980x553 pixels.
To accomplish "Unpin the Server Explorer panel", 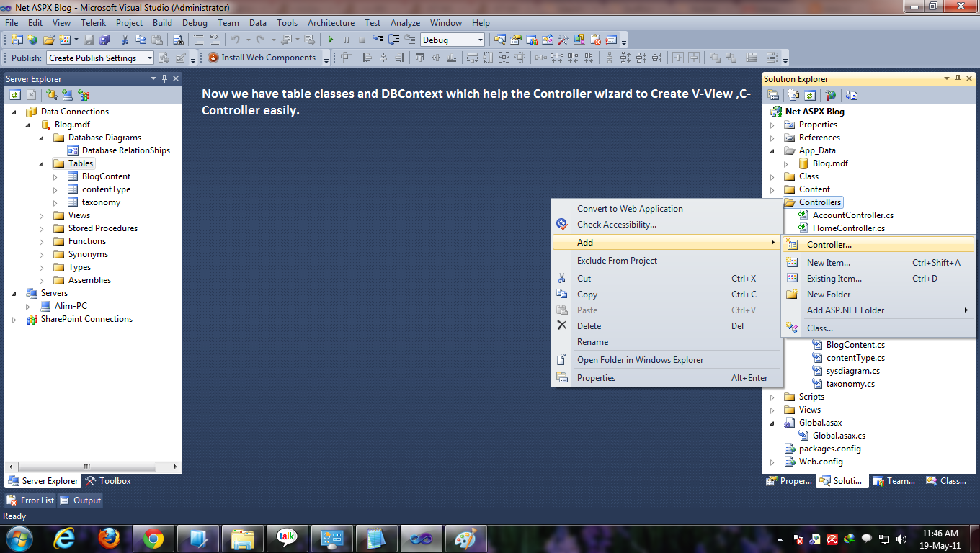I will coord(164,78).
